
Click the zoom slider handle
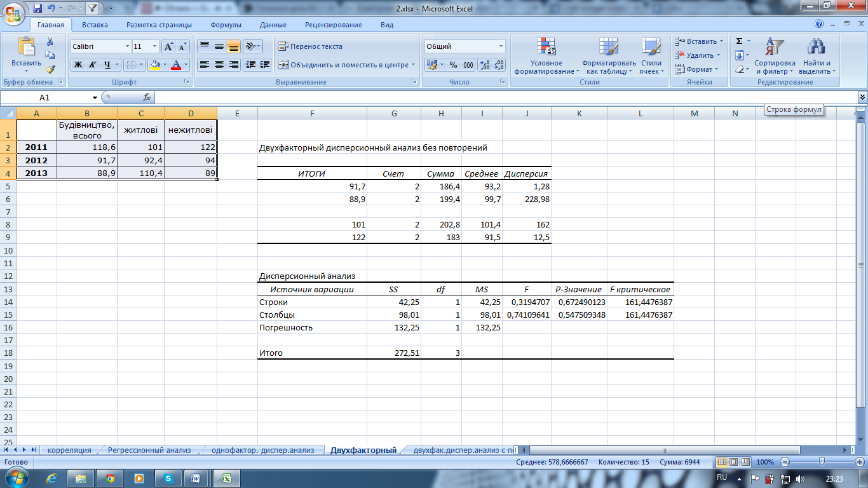(822, 462)
